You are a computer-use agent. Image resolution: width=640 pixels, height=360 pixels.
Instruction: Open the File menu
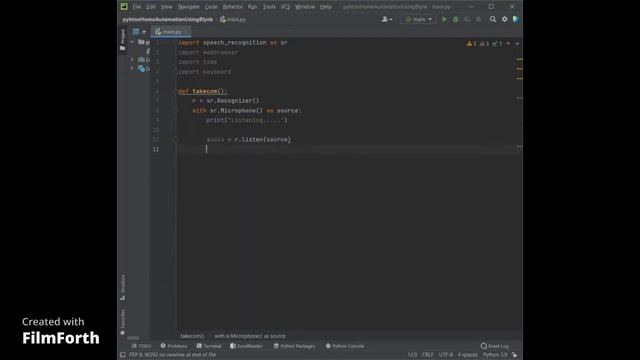137,7
